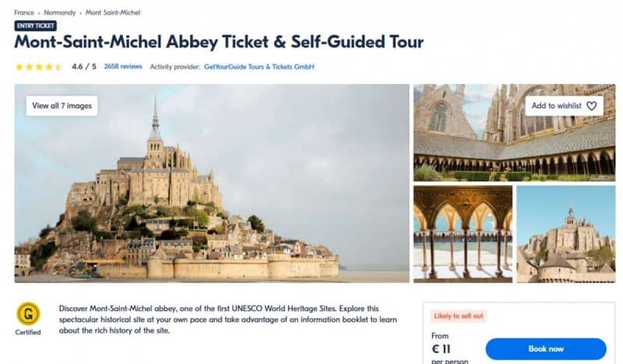623x364 pixels.
Task: Open the France breadcrumb link
Action: [24, 13]
